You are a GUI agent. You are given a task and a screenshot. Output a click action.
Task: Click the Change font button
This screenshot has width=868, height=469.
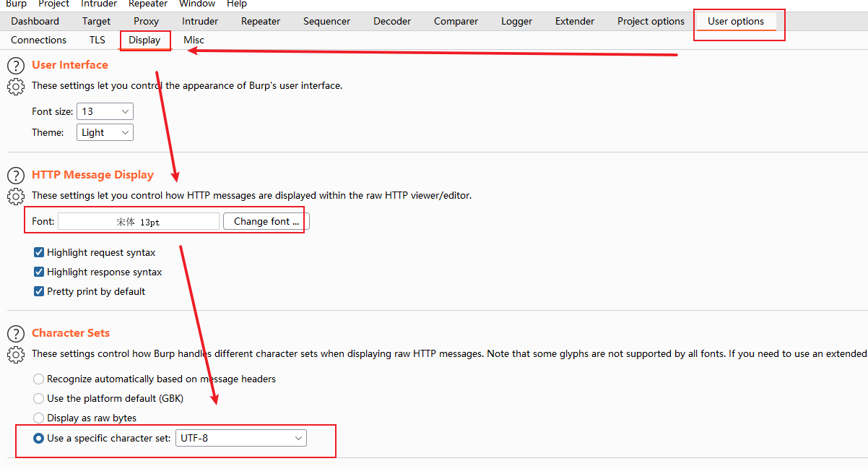click(x=266, y=221)
